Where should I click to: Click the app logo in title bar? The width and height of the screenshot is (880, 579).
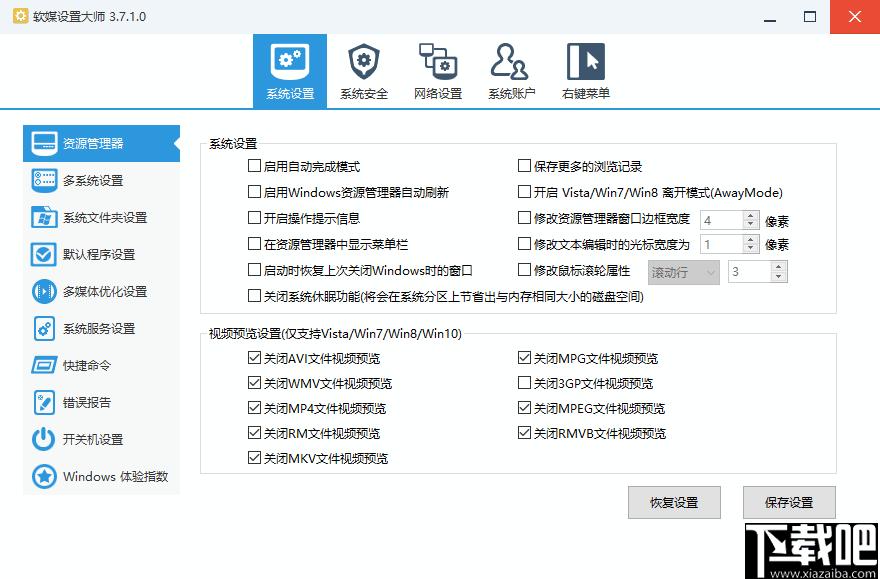point(21,16)
